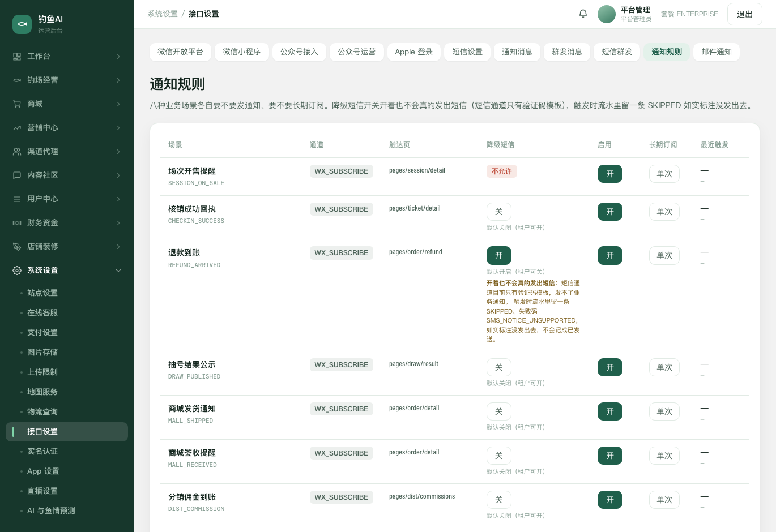This screenshot has height=532, width=776.
Task: Click the 钓鱼AI fish logo icon
Action: (x=22, y=24)
